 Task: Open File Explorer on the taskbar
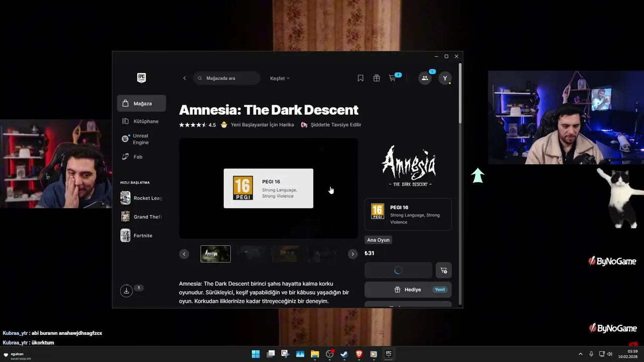tap(315, 354)
